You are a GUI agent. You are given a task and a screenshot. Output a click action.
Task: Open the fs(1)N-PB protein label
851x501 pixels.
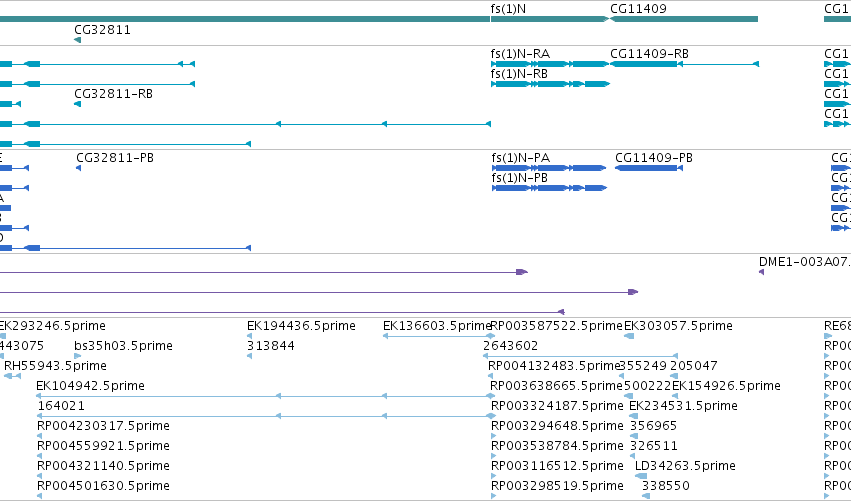point(520,178)
